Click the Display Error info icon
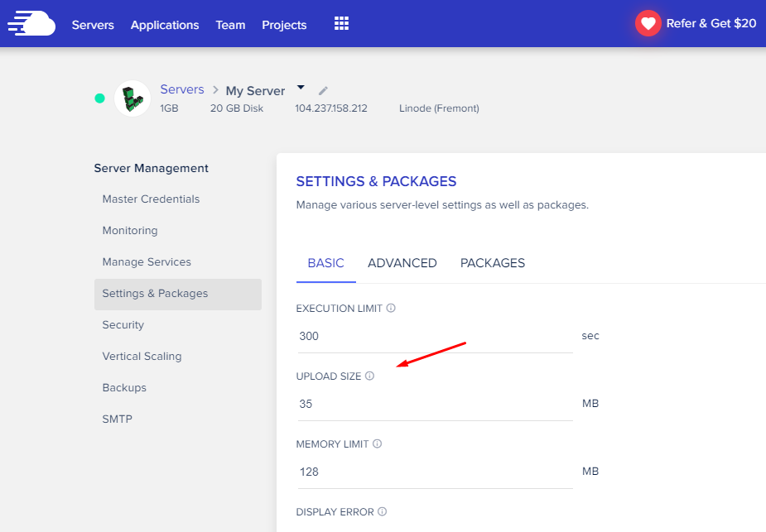766x532 pixels. [383, 511]
